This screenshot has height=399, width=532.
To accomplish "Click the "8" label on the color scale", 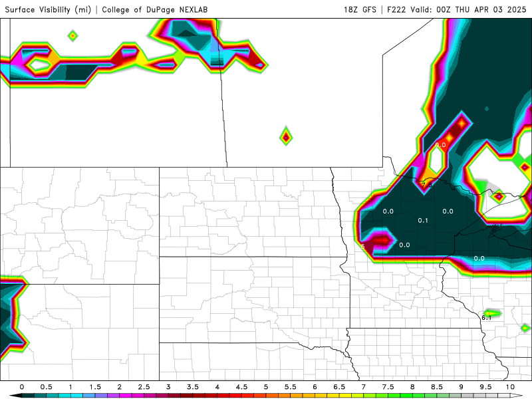I will point(412,387).
